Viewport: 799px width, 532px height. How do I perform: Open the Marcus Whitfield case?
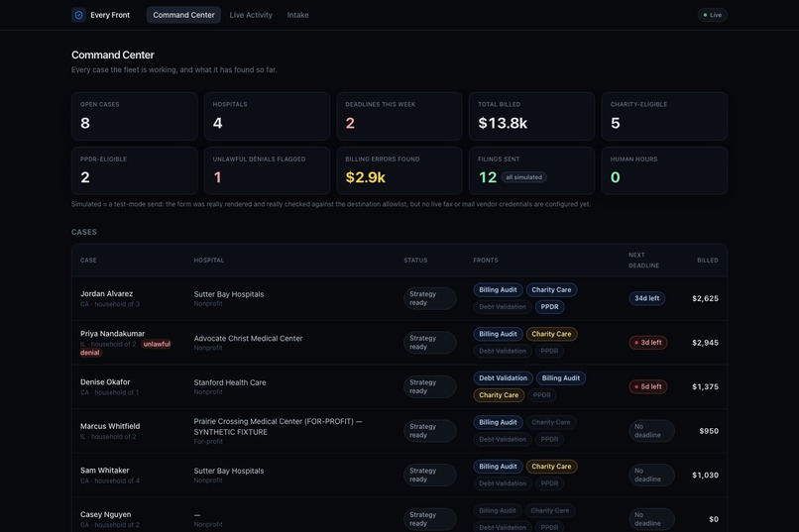point(399,431)
